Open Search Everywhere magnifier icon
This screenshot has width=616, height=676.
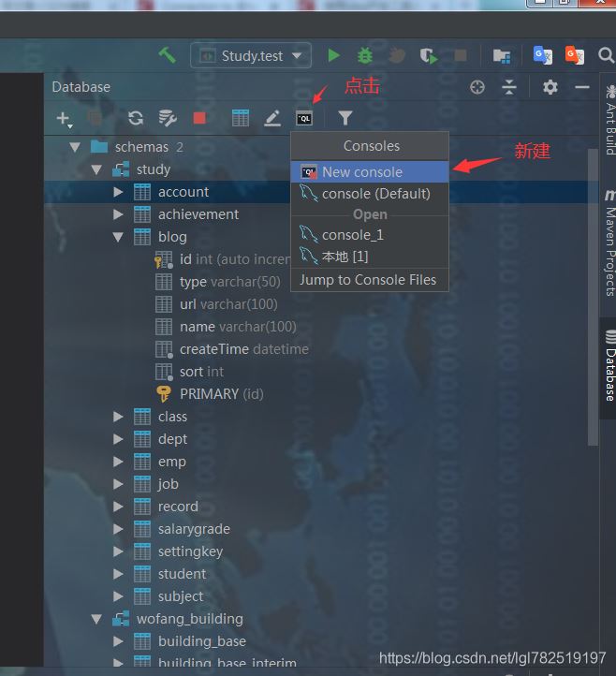606,55
